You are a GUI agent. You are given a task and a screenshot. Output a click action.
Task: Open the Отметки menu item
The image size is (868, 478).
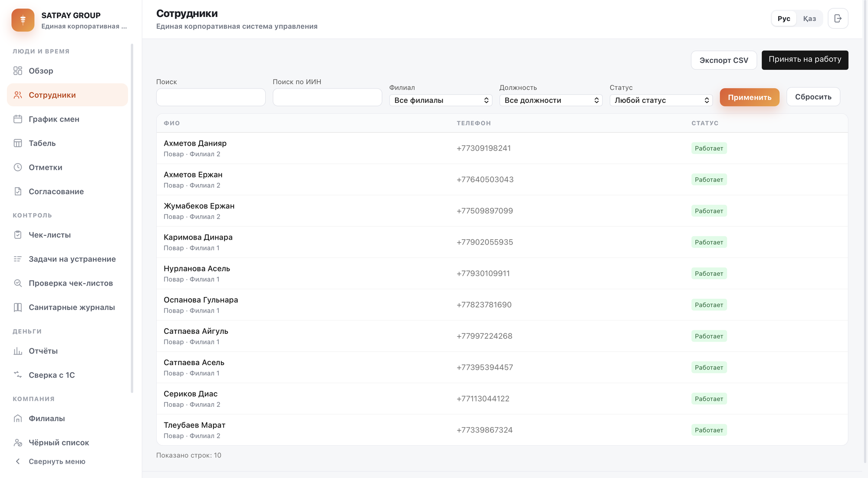pos(67,167)
